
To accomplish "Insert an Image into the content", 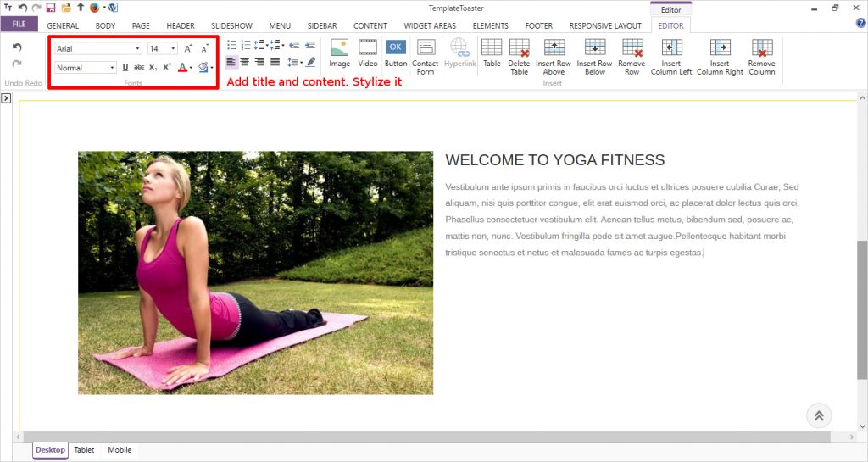I will 339,53.
